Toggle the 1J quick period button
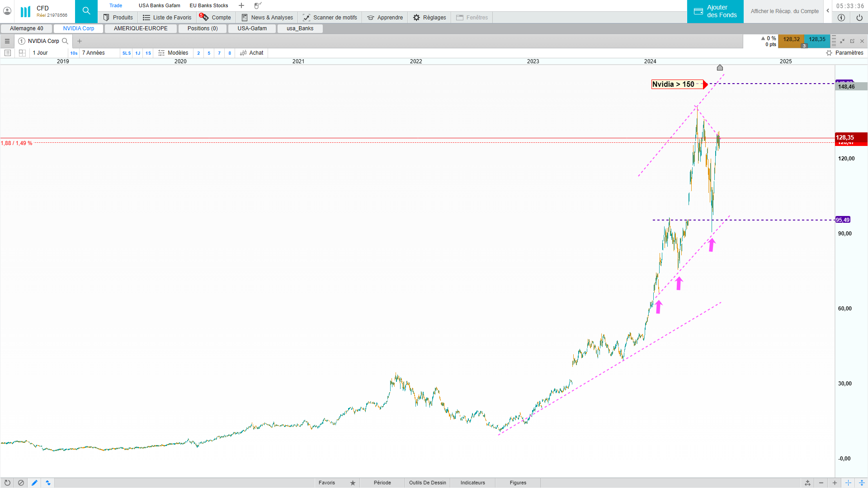868x488 pixels. 138,53
